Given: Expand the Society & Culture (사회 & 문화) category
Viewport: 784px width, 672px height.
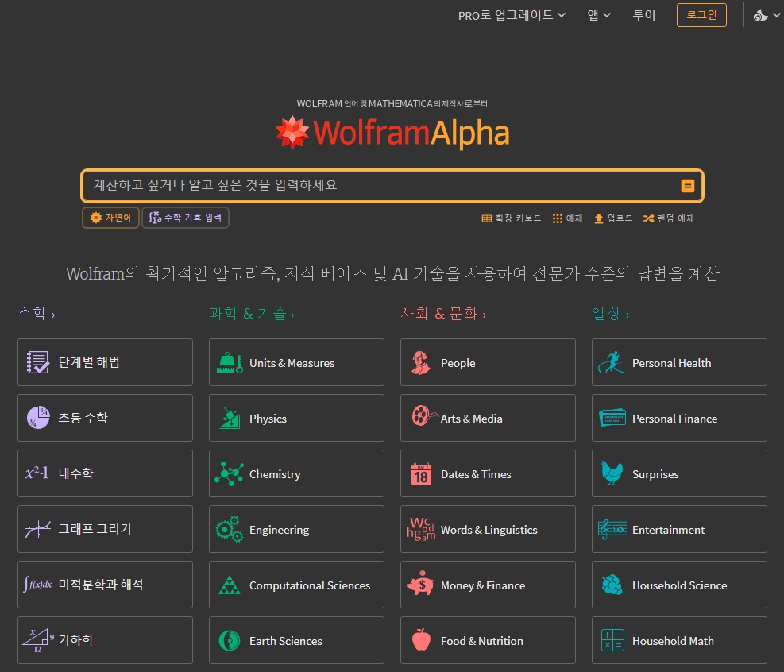Looking at the screenshot, I should click(x=443, y=314).
